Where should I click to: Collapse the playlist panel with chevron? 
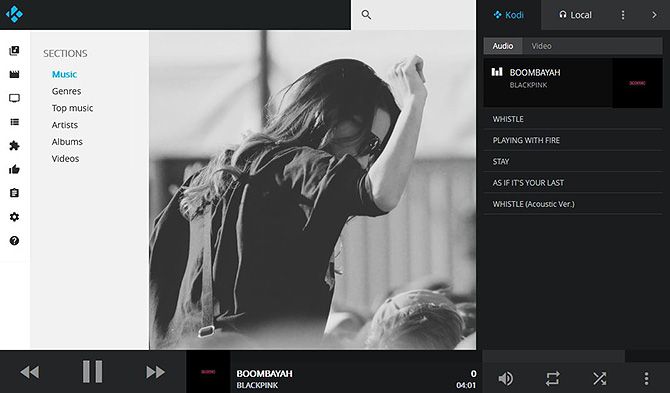point(654,15)
